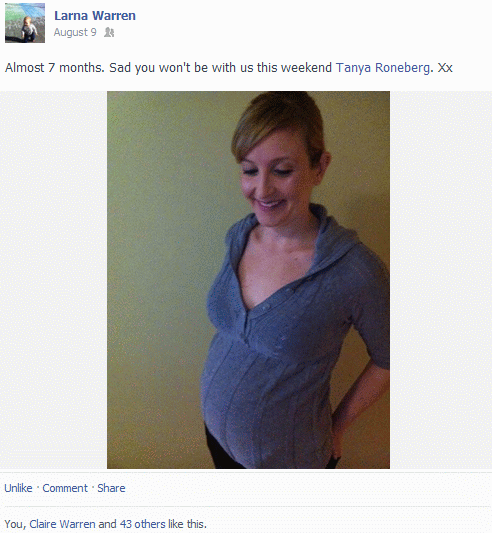Open Claire Warren's profile link
Image resolution: width=492 pixels, height=533 pixels.
62,524
